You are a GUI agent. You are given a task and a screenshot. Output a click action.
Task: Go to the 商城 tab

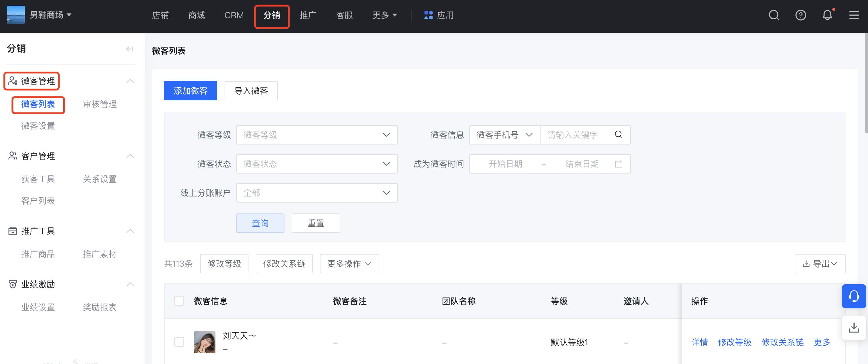pyautogui.click(x=197, y=15)
